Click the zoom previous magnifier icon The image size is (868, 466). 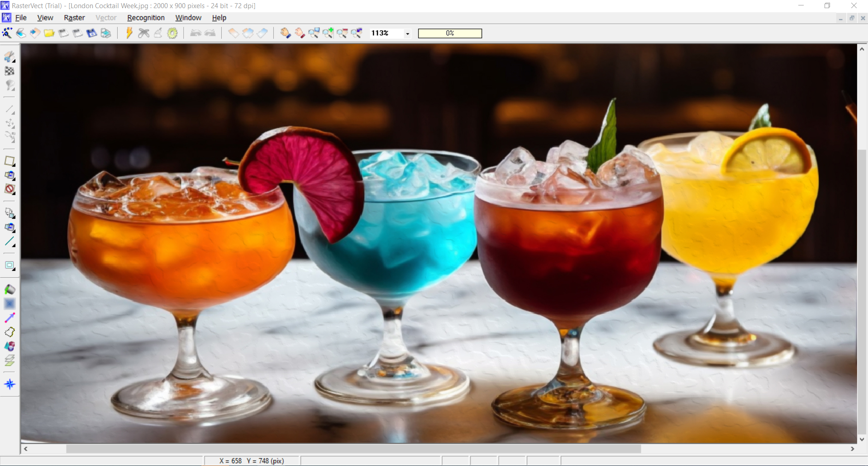[357, 33]
